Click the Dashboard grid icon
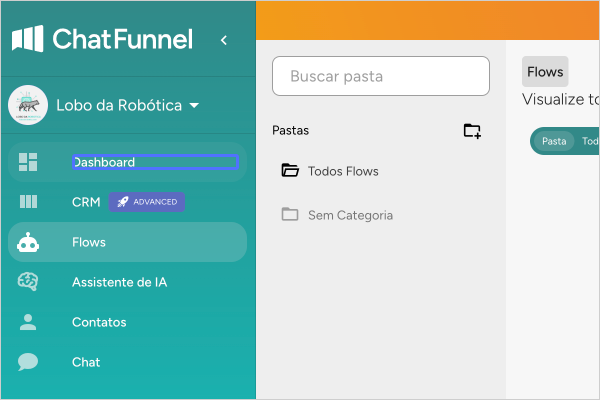This screenshot has height=400, width=600. click(x=28, y=162)
